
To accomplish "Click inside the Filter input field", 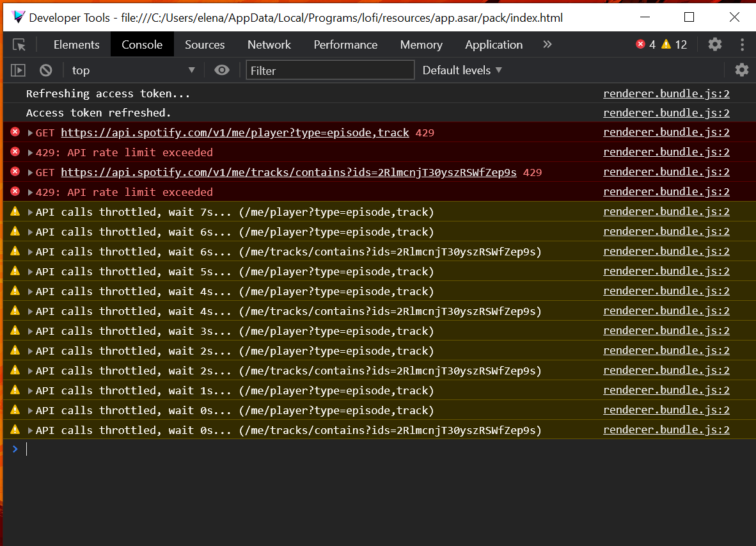I will click(330, 70).
